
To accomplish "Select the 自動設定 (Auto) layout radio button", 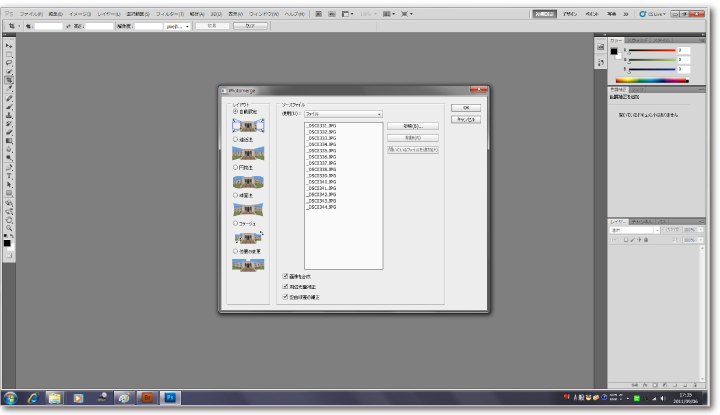I will [235, 111].
